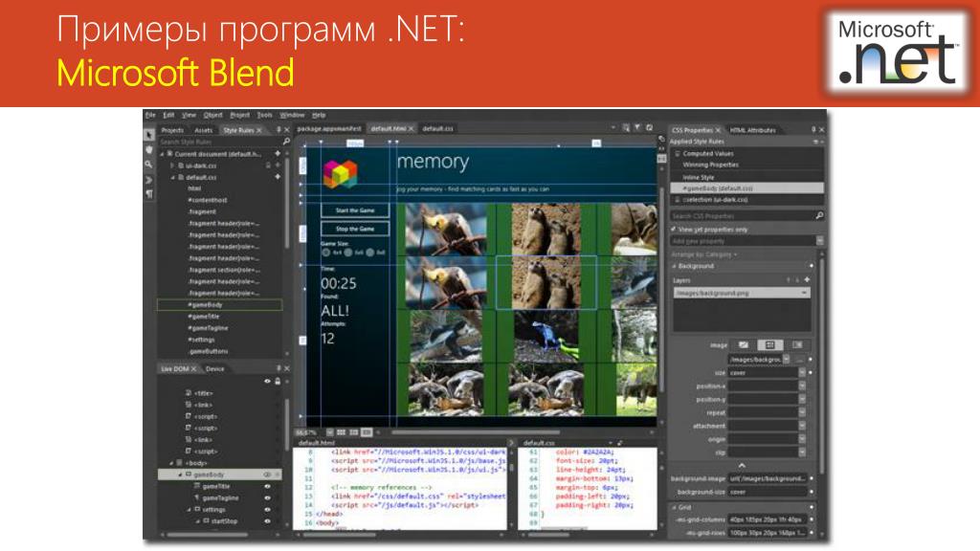Pin the Live DOM panel
Viewport: 980px width, 551px height.
[278, 368]
